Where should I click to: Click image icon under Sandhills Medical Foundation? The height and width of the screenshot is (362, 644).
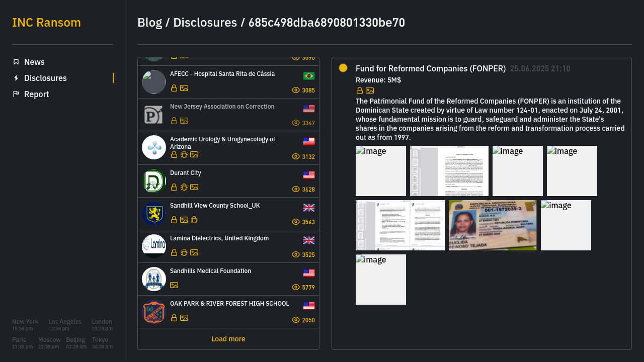[174, 285]
